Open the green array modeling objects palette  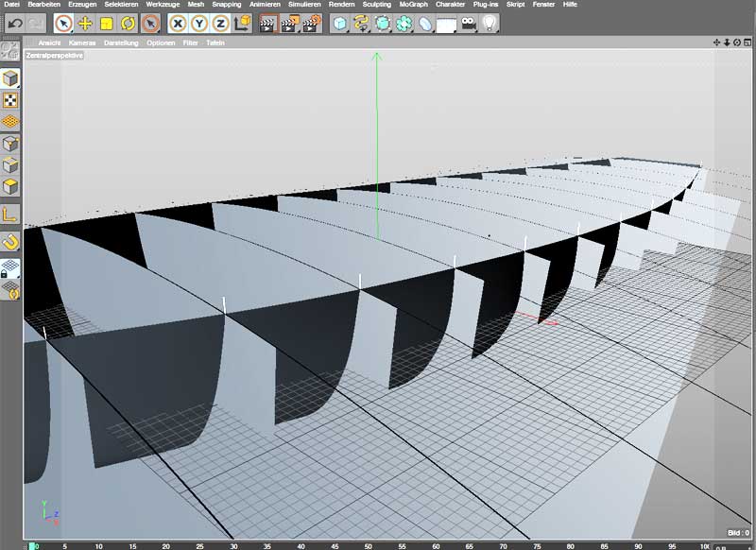click(x=404, y=23)
